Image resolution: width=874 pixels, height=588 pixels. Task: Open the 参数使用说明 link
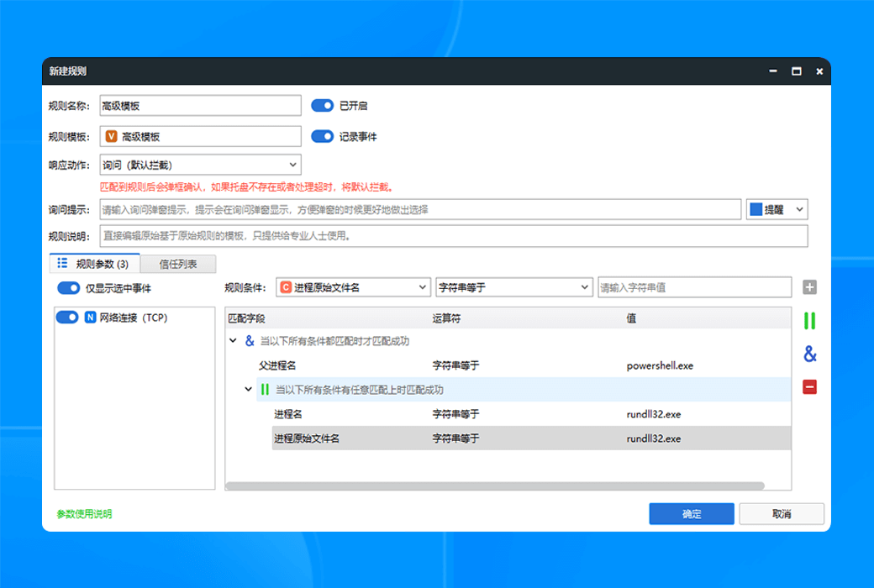coord(84,514)
